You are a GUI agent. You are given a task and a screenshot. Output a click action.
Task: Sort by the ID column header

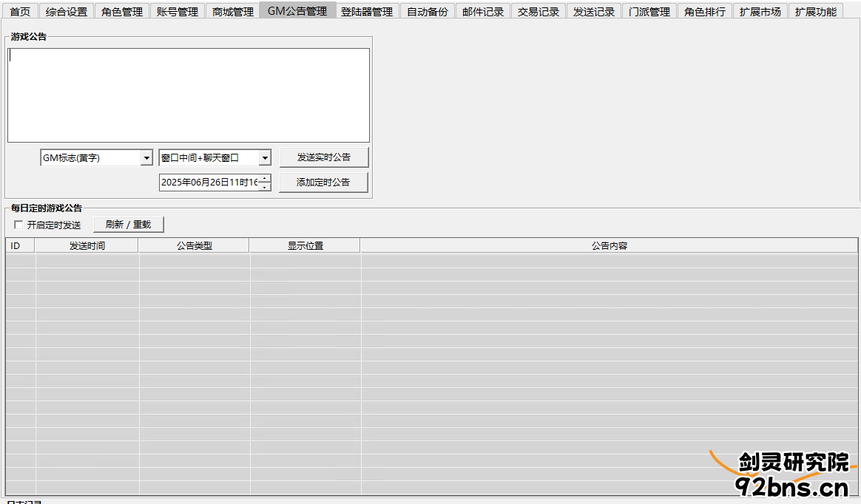tap(20, 245)
